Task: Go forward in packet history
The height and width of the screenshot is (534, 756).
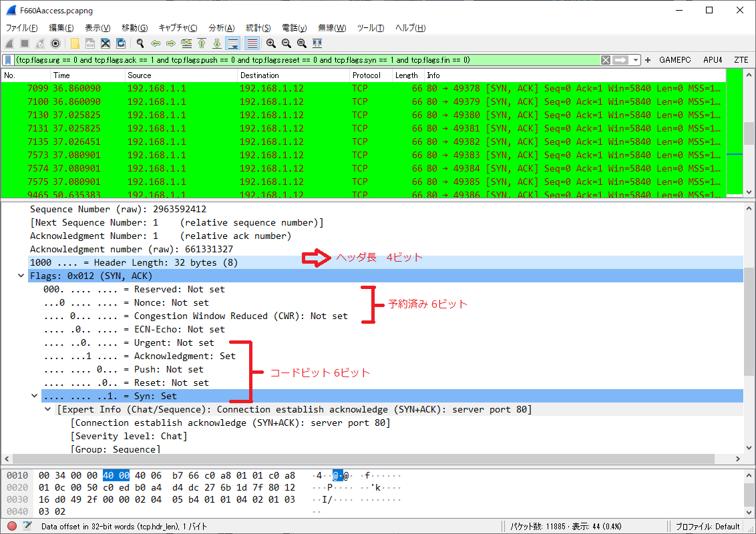Action: click(171, 43)
